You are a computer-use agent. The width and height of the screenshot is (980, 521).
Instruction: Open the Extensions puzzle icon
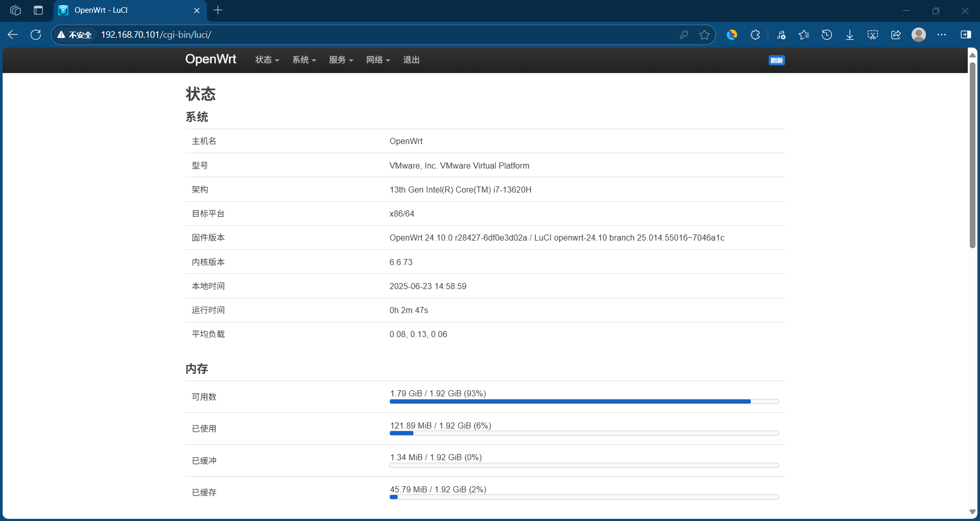[755, 35]
